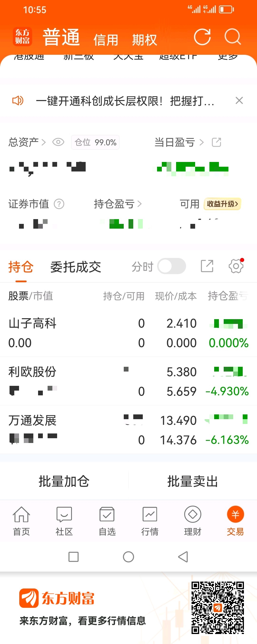Share the holdings list icon

207,266
